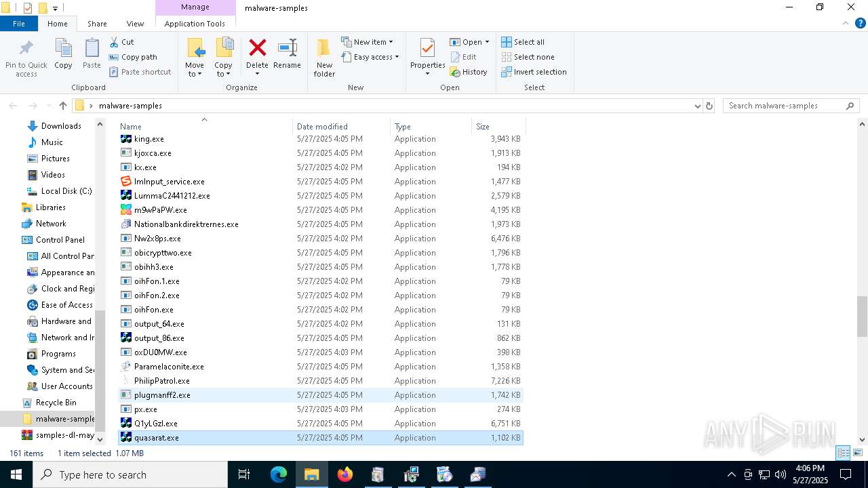Switch to the Home tab
This screenshot has width=868, height=488.
click(58, 24)
